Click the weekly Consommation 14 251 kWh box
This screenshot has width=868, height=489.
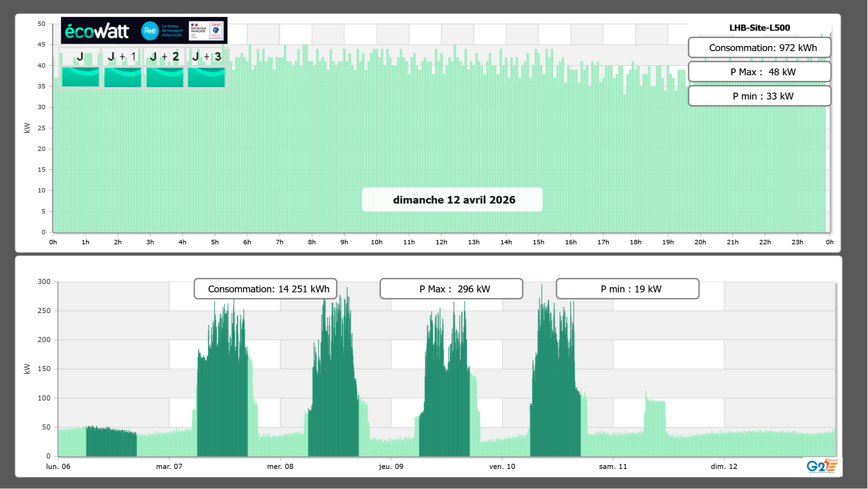tap(265, 289)
